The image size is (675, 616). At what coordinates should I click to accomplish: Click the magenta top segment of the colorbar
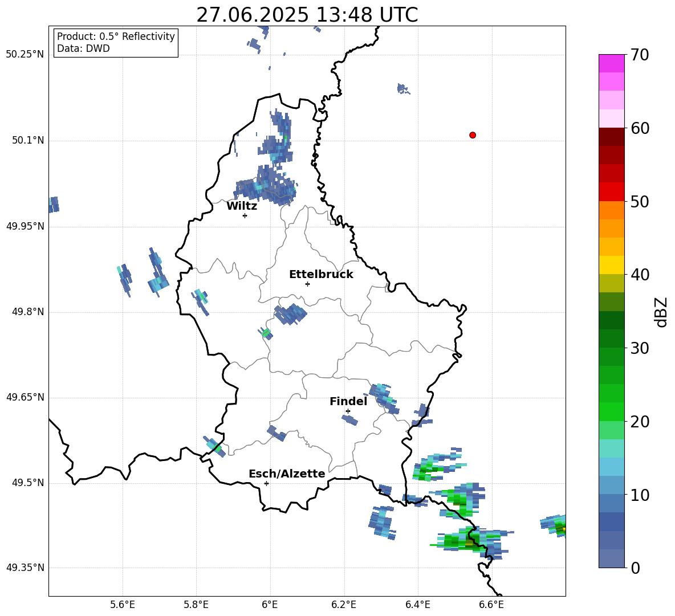(611, 63)
